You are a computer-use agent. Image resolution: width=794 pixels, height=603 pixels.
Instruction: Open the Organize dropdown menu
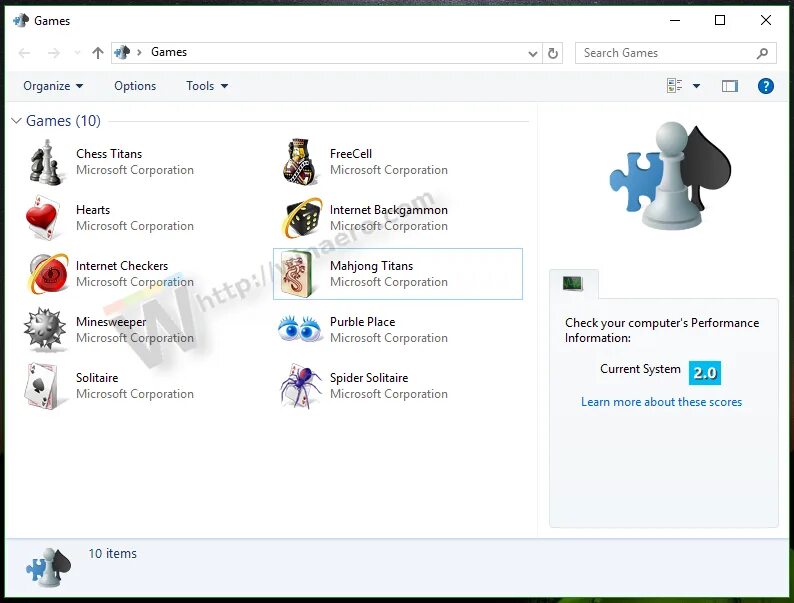point(53,86)
